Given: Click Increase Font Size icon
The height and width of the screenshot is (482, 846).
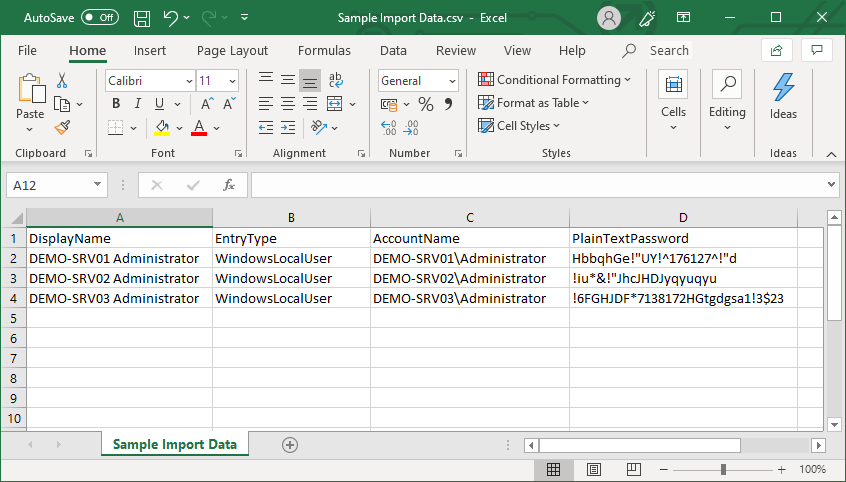Looking at the screenshot, I should click(x=207, y=104).
